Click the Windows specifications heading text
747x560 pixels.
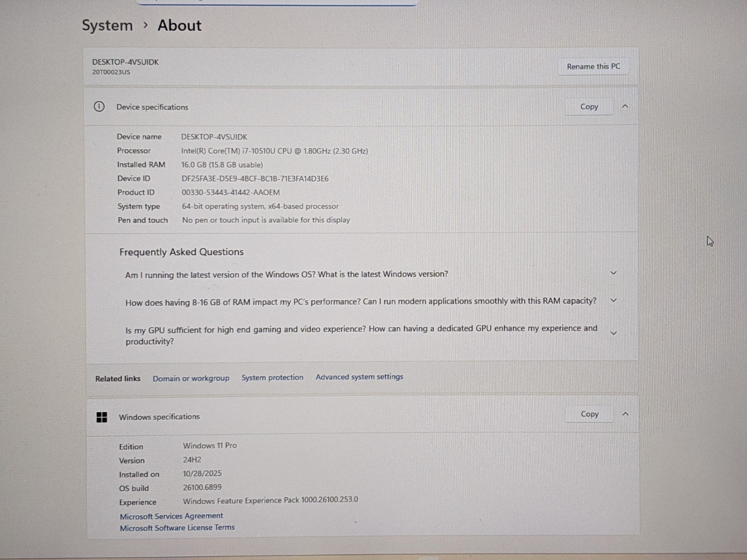click(x=159, y=417)
